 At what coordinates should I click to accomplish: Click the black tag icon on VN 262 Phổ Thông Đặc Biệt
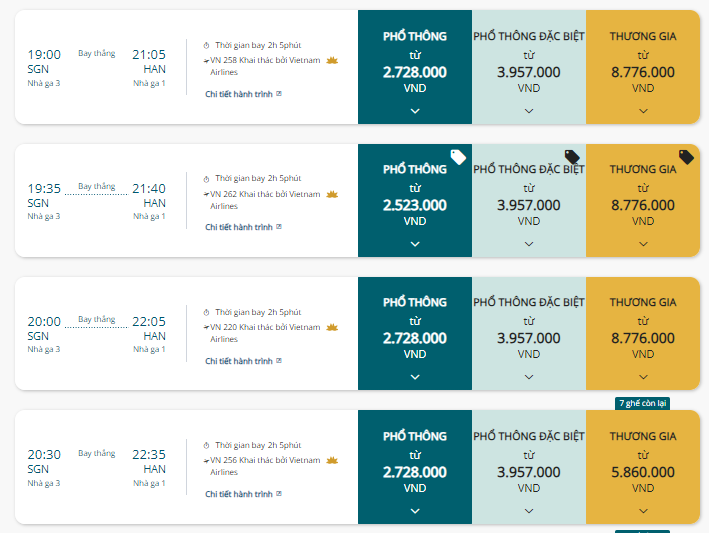[x=572, y=157]
